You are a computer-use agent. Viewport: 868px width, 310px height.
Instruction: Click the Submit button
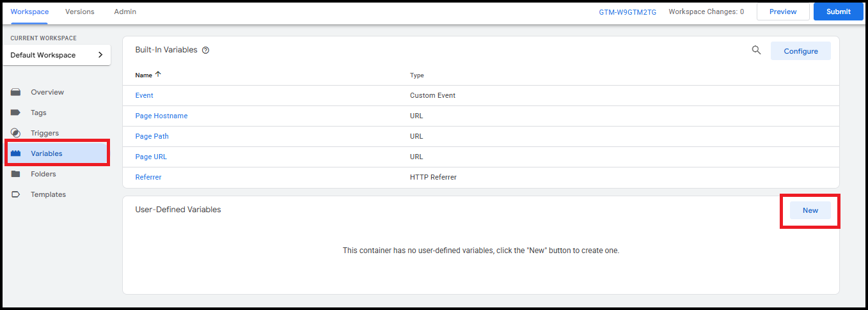click(x=838, y=12)
